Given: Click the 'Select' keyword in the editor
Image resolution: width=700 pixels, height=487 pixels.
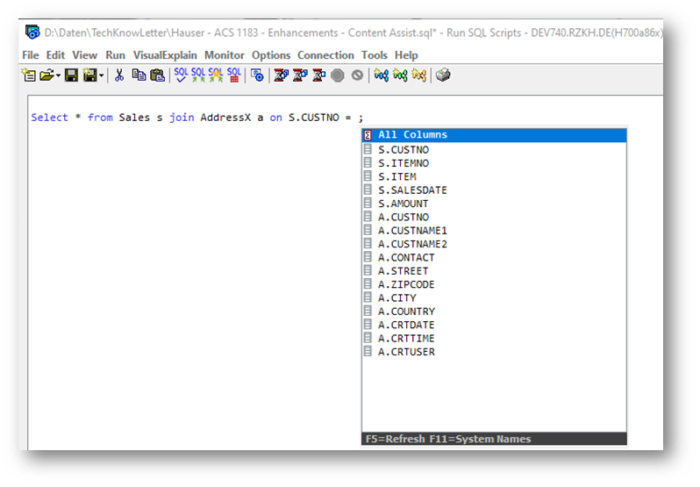Looking at the screenshot, I should click(x=50, y=117).
